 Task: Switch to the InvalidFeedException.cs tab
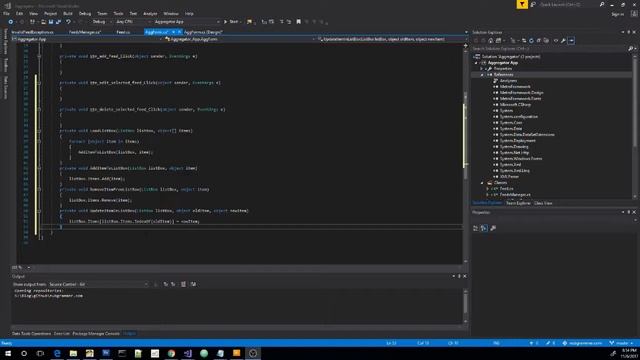[32, 32]
